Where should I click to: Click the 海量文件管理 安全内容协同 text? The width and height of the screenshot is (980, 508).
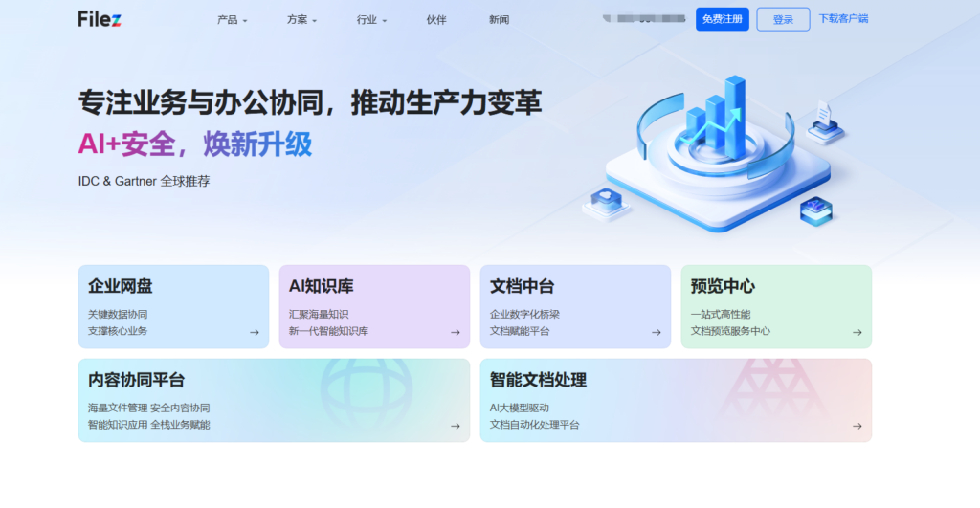point(148,408)
